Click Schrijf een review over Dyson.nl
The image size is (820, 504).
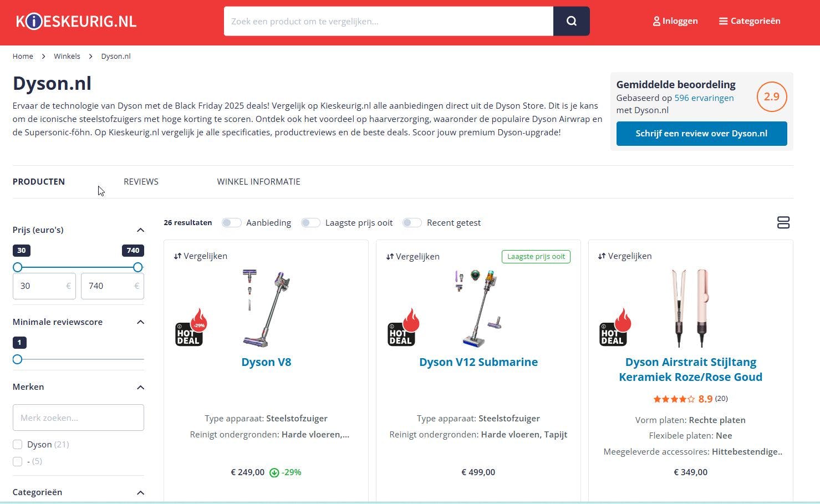701,134
